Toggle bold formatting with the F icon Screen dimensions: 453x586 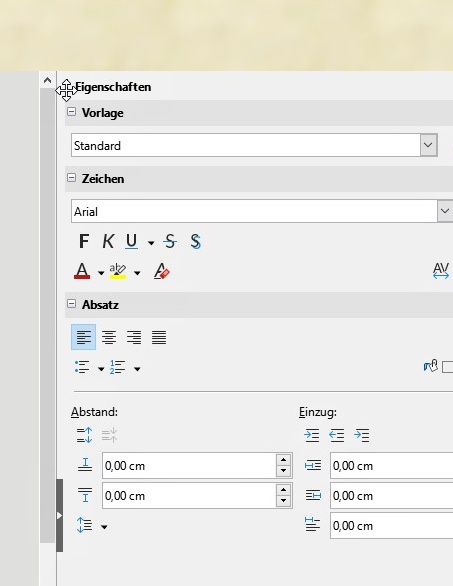(84, 241)
